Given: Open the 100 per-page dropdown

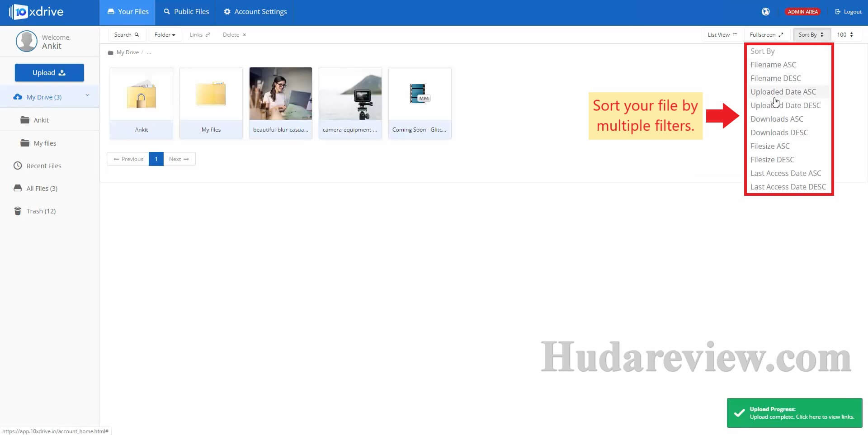Looking at the screenshot, I should (x=845, y=35).
